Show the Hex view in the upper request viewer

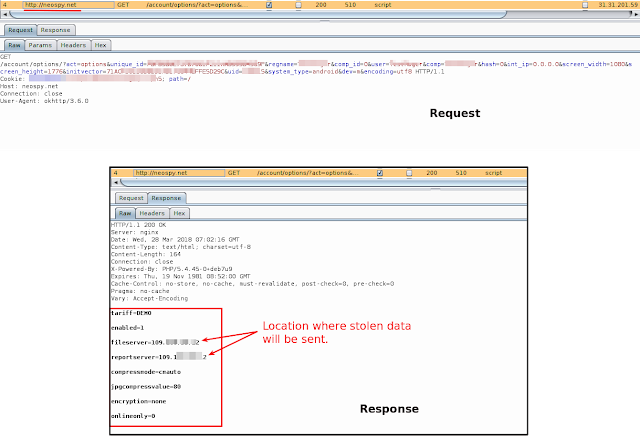coord(100,45)
